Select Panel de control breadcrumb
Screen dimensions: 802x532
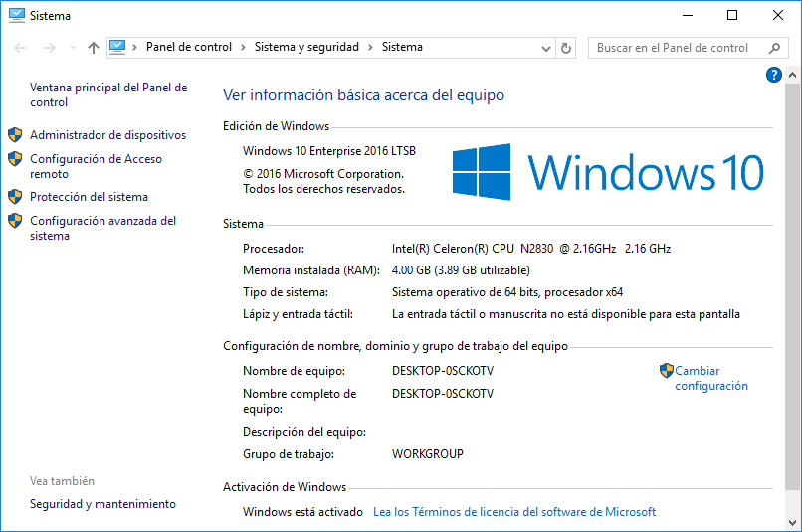[189, 47]
